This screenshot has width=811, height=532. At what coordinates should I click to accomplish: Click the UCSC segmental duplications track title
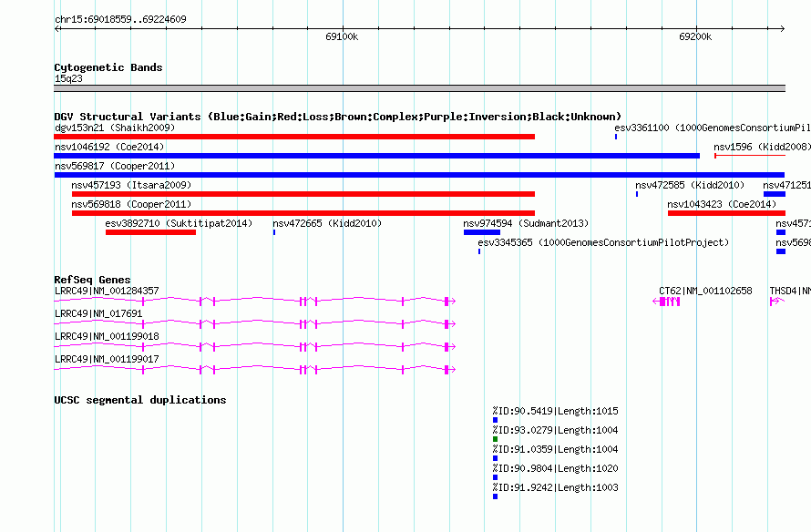point(140,400)
